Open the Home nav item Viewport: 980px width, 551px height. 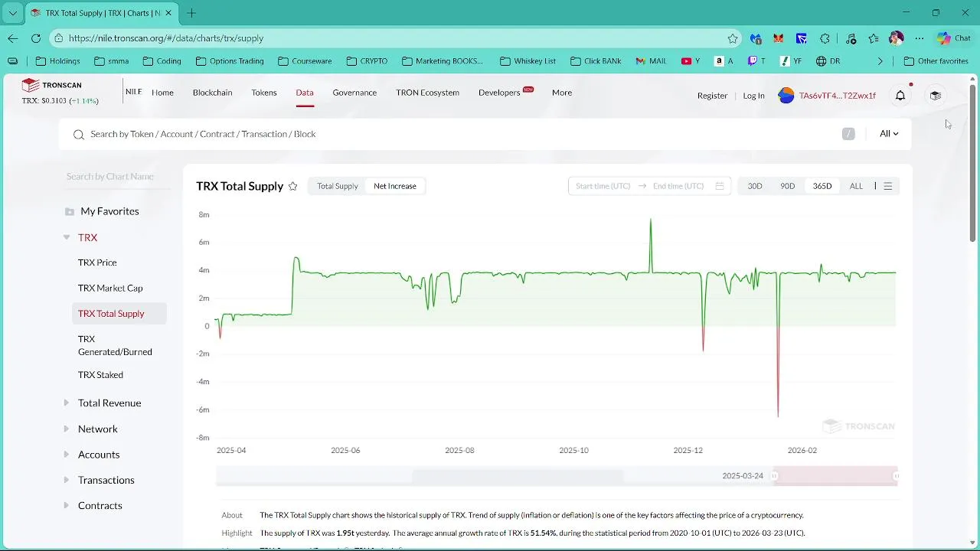tap(162, 93)
